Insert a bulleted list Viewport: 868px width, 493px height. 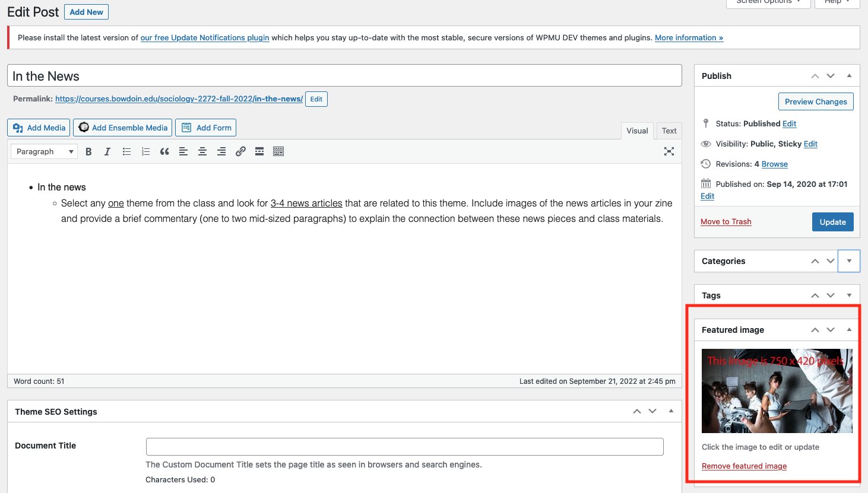point(126,152)
